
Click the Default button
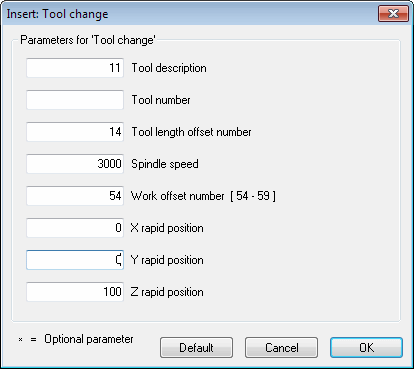click(196, 348)
